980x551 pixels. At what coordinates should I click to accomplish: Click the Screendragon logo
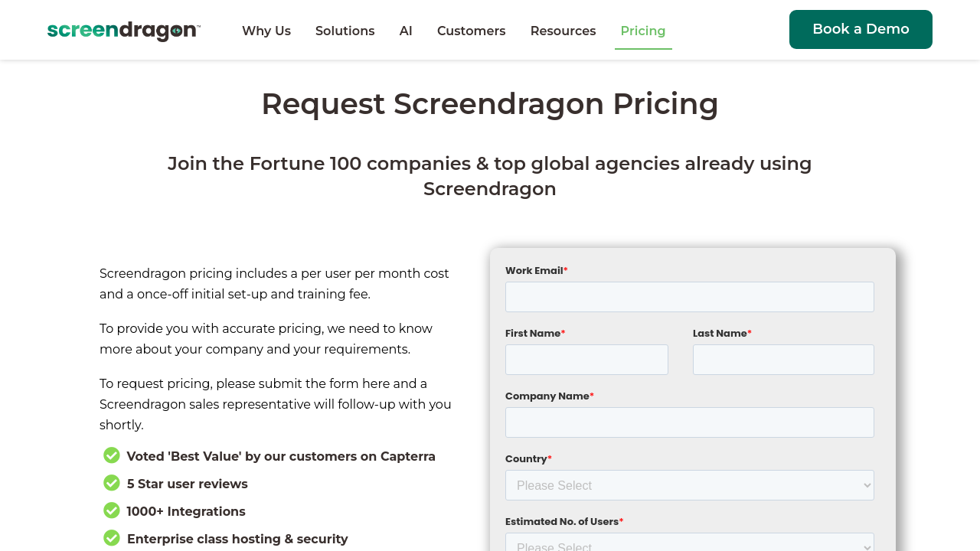coord(123,30)
